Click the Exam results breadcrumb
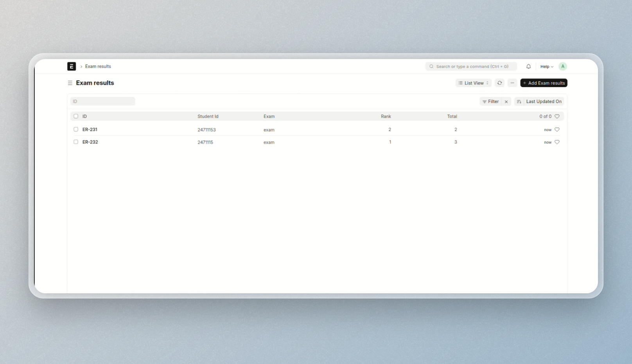The image size is (632, 364). [x=98, y=66]
